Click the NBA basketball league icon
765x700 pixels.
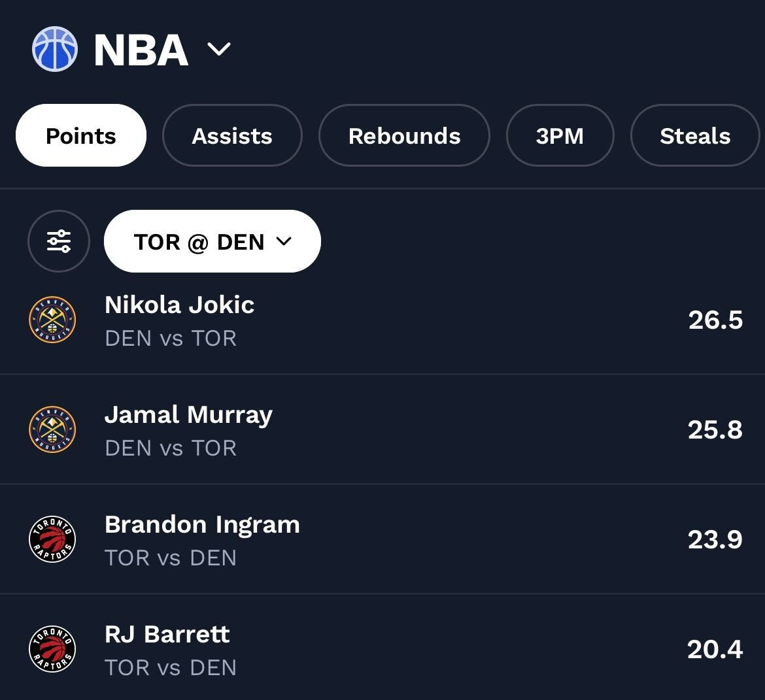55,49
